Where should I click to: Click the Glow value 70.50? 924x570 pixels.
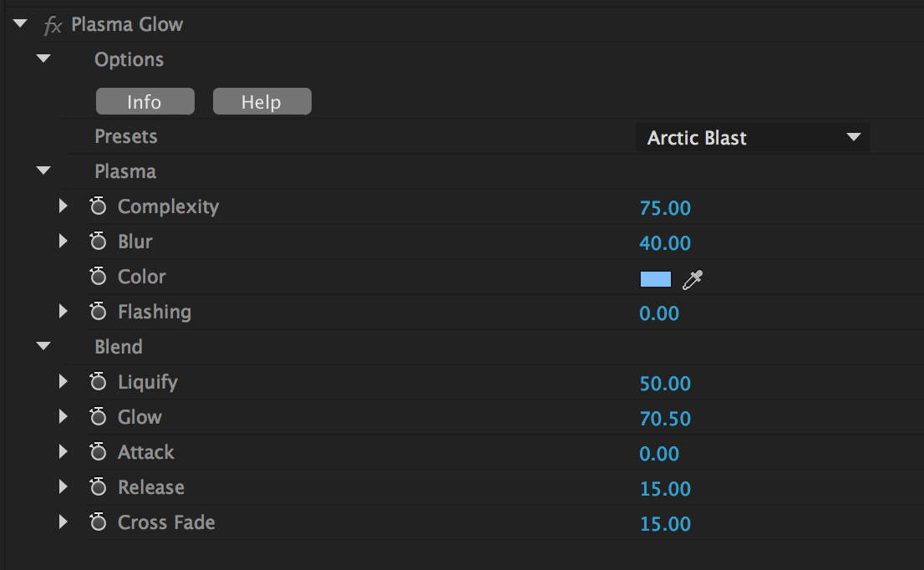pyautogui.click(x=665, y=419)
